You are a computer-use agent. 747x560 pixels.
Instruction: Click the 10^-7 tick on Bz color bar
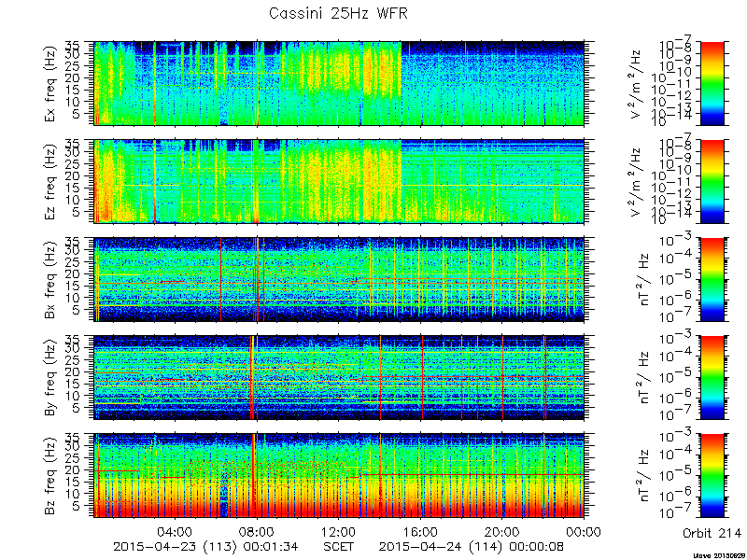[x=677, y=513]
